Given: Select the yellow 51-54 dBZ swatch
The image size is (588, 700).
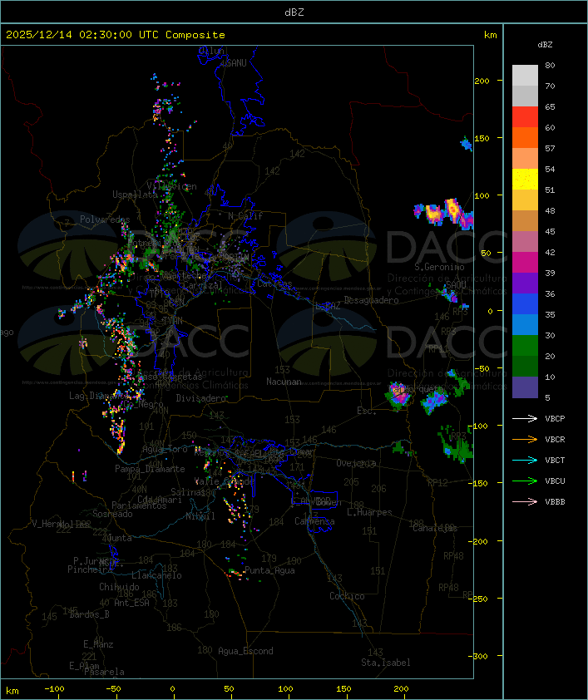Looking at the screenshot, I should pyautogui.click(x=525, y=180).
